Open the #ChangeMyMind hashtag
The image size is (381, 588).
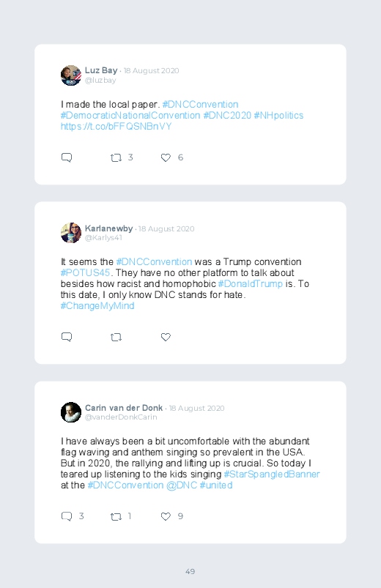[97, 305]
